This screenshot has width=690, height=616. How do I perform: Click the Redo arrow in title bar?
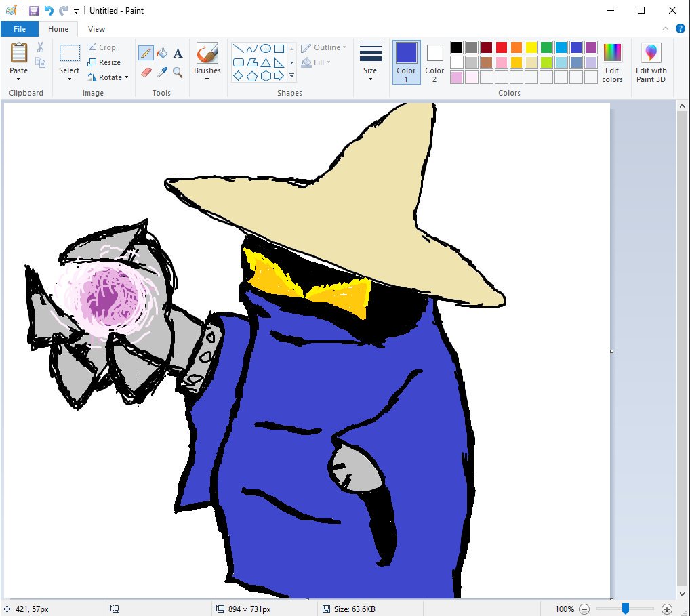click(64, 11)
